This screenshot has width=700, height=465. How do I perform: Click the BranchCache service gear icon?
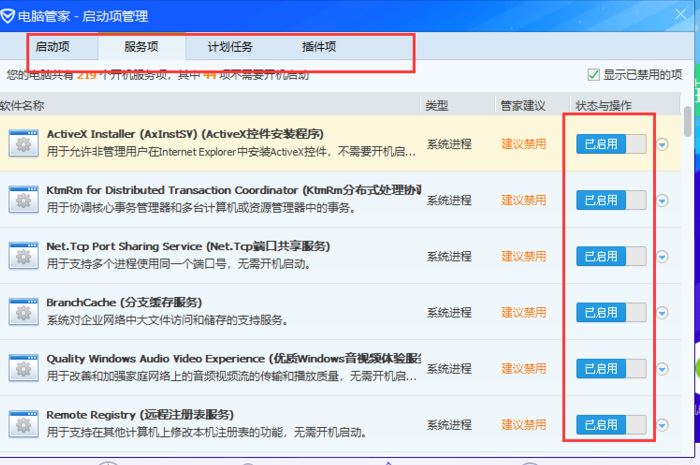click(22, 311)
